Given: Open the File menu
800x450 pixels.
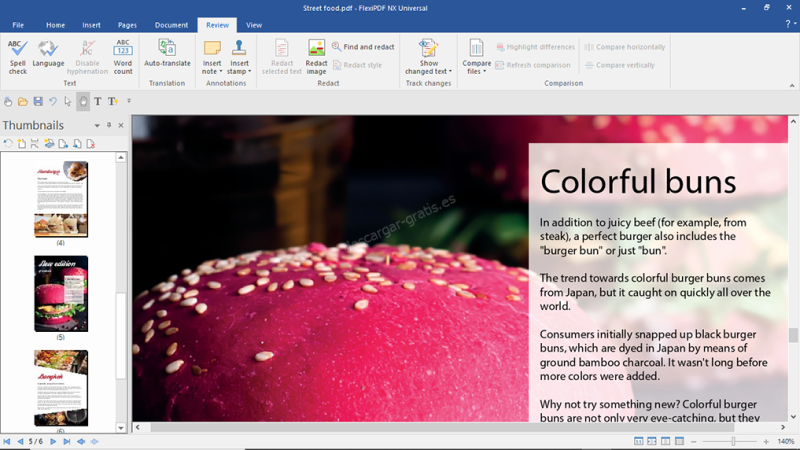Looking at the screenshot, I should pos(18,25).
